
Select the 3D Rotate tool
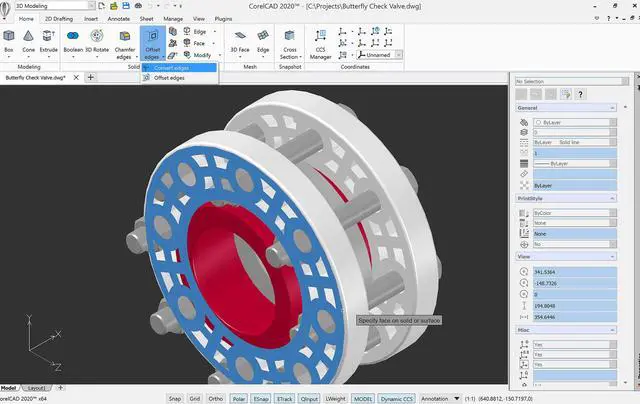click(x=97, y=42)
